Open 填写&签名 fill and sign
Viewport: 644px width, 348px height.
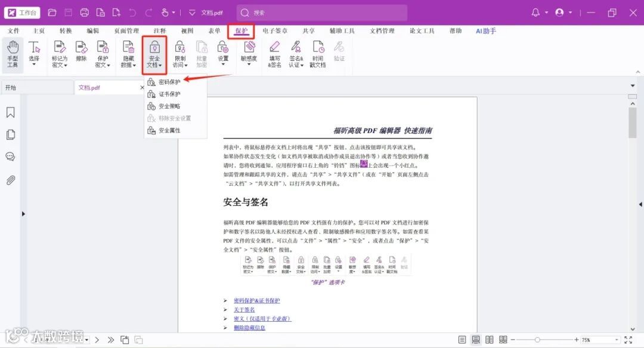pyautogui.click(x=275, y=54)
